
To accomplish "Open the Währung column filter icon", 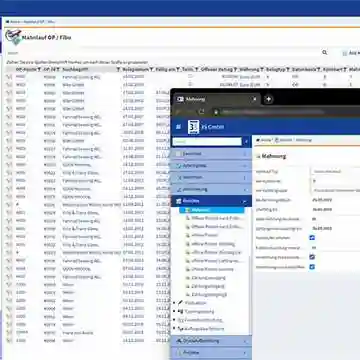I will 262,70.
